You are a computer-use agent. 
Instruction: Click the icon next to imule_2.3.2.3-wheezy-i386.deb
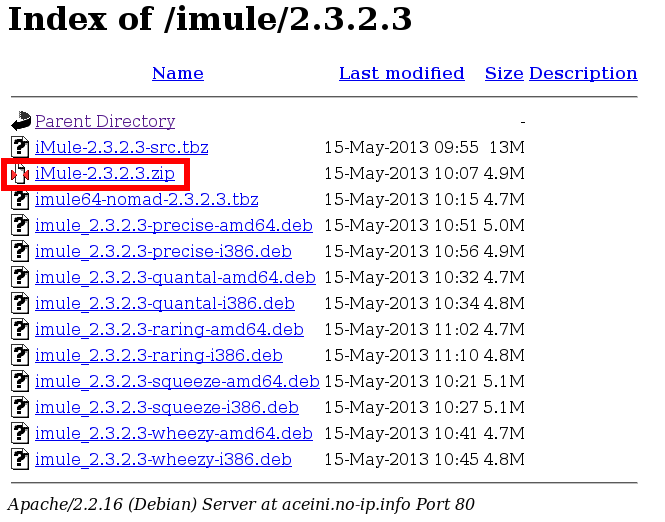(x=21, y=460)
